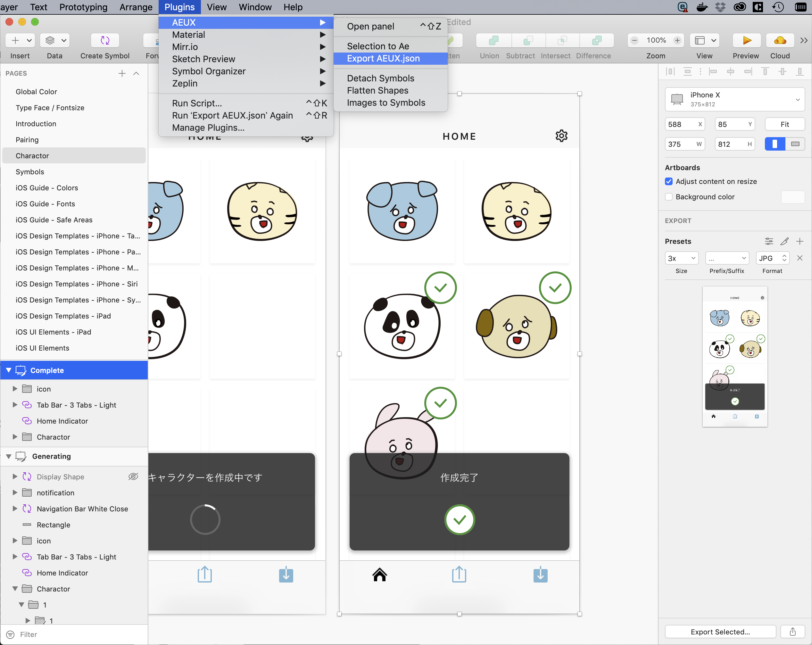Expand the notification layer group
This screenshot has width=812, height=645.
tap(15, 492)
